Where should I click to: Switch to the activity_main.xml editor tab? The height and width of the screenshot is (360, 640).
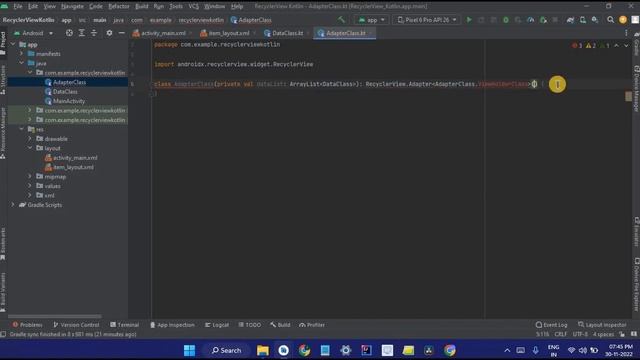[x=162, y=33]
